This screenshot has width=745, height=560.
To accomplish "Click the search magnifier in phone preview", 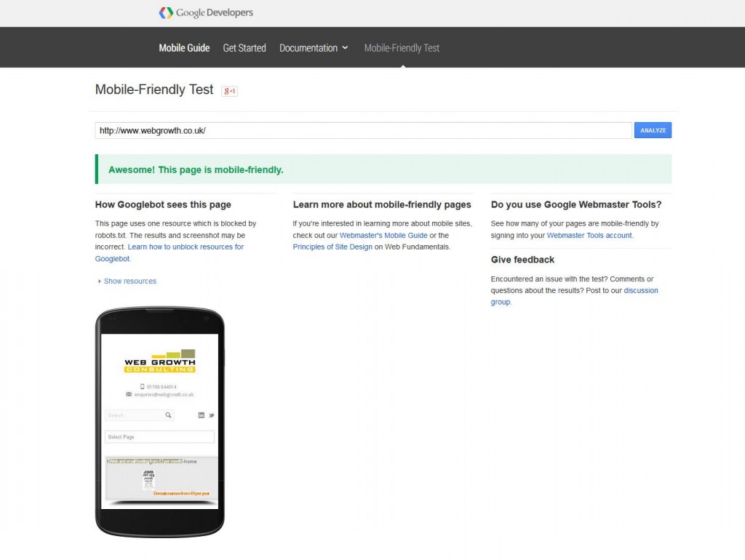I will pos(168,415).
